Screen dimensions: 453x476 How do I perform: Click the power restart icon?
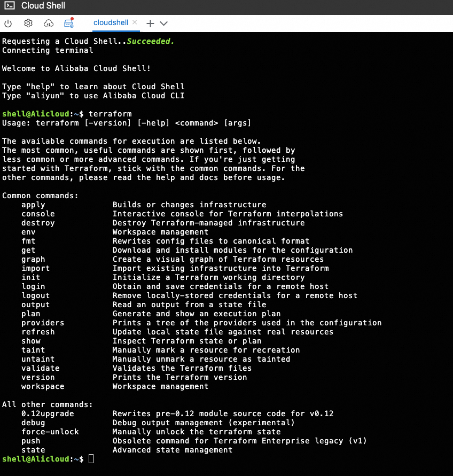(x=8, y=24)
